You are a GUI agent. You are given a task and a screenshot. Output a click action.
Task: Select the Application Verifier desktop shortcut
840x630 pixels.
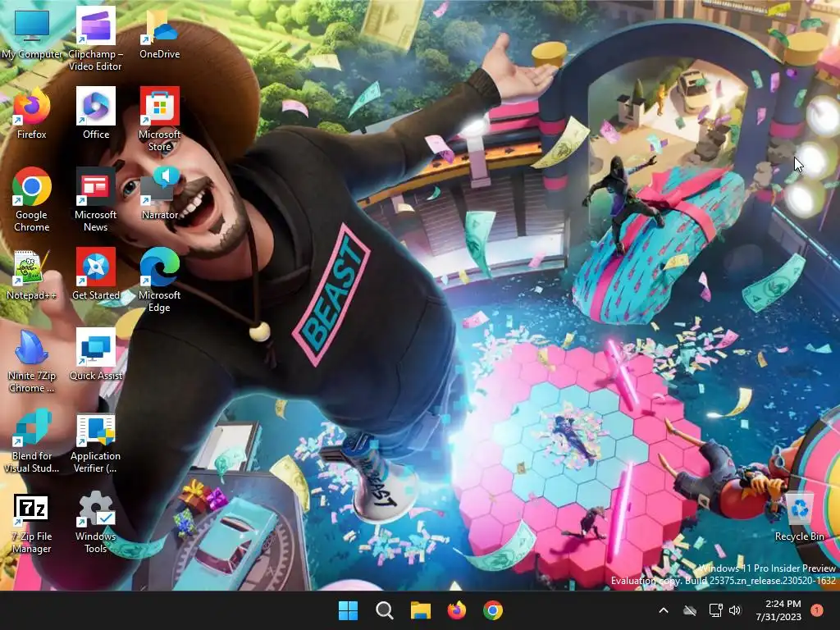95,444
